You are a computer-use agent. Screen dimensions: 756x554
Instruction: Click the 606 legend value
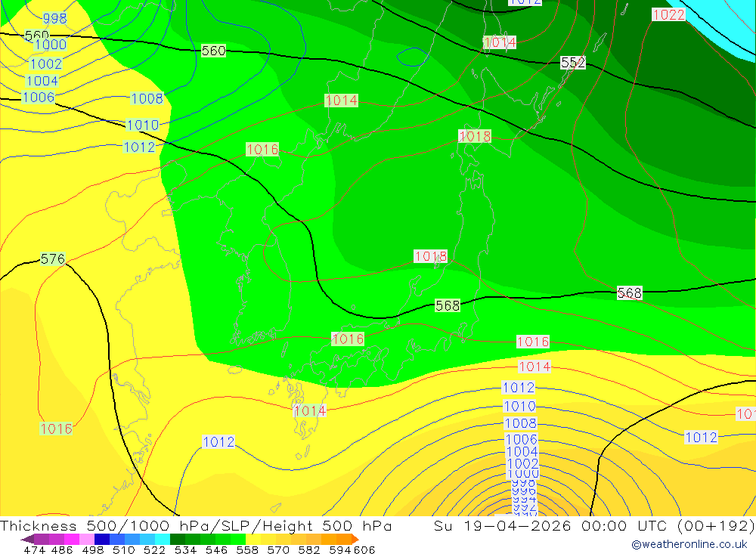364,550
